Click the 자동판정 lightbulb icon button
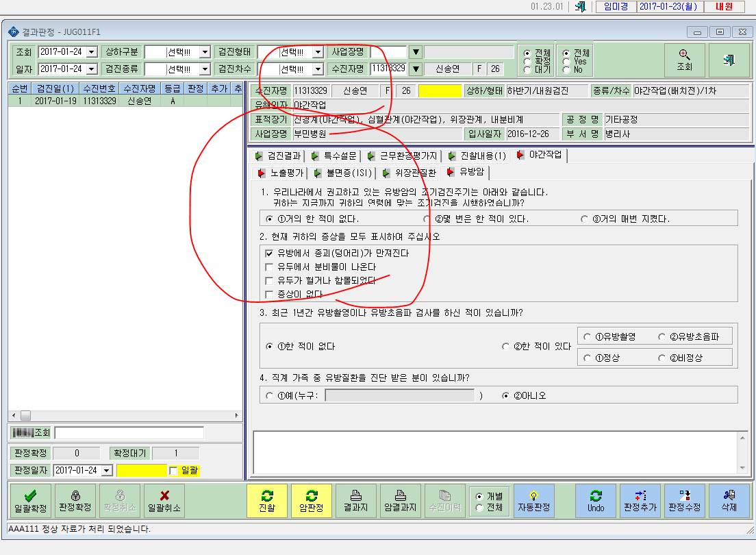Image resolution: width=756 pixels, height=555 pixels. click(x=533, y=502)
